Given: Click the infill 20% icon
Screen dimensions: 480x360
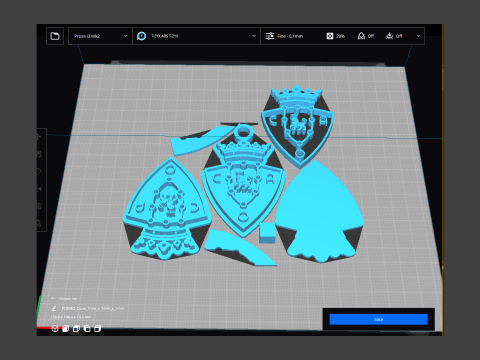Looking at the screenshot, I should [330, 36].
